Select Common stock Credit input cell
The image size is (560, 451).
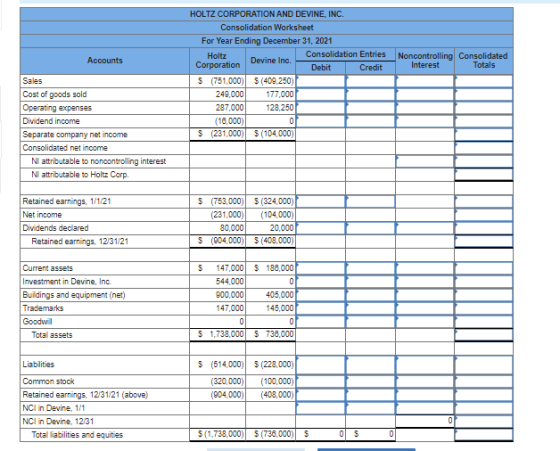click(x=370, y=381)
